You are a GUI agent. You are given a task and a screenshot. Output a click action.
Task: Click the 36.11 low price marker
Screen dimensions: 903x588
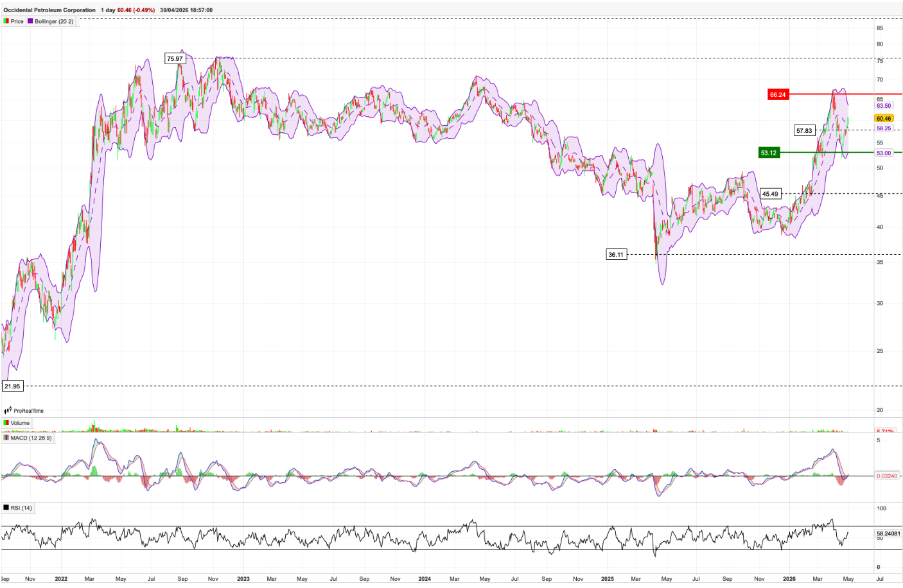[616, 254]
